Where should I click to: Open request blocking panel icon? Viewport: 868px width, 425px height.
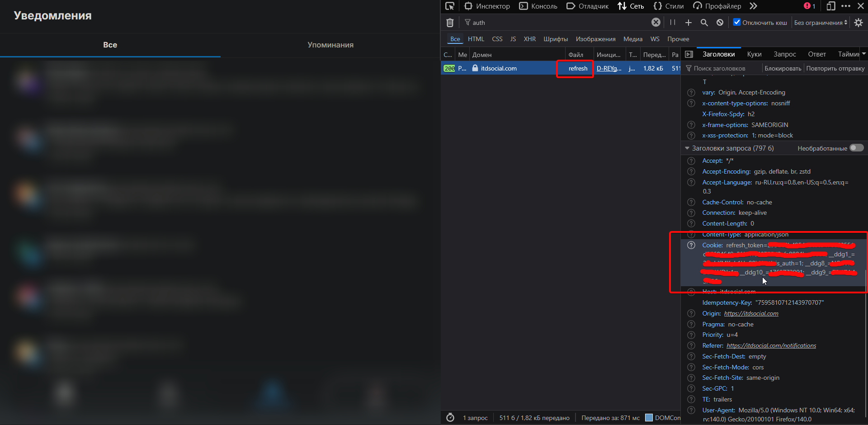[x=720, y=23]
